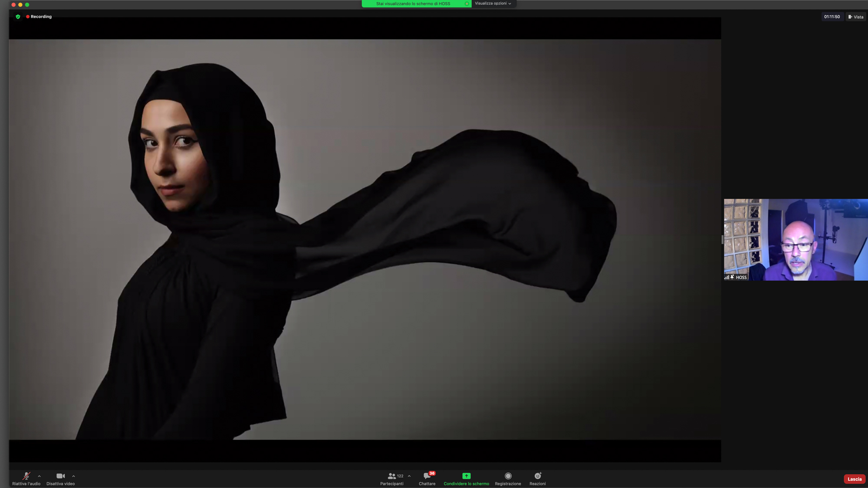
Task: Click the green fullscreen window button
Action: [27, 5]
